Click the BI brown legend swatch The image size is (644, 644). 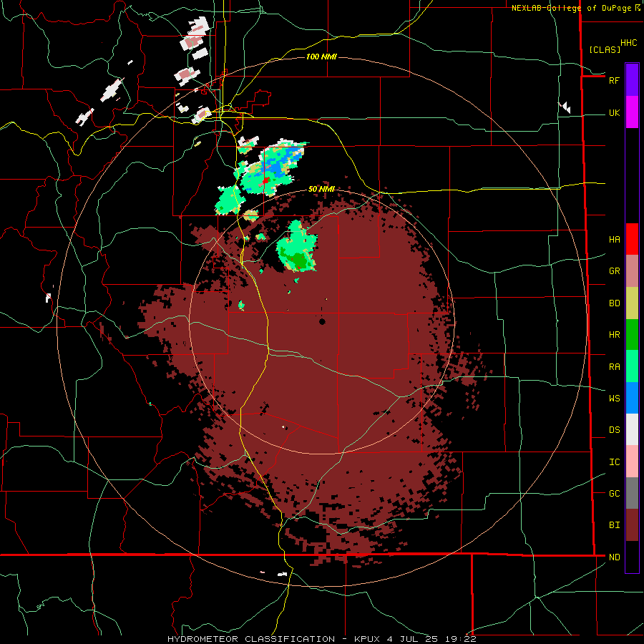(x=632, y=525)
